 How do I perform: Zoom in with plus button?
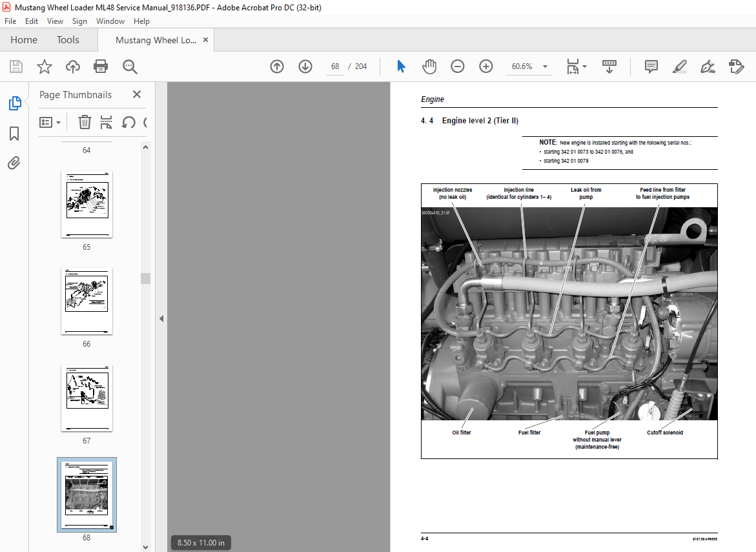486,66
